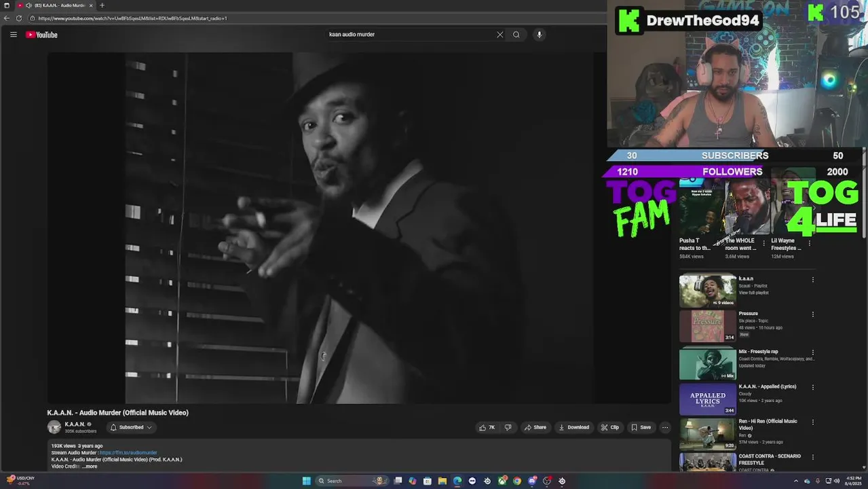Open the Mix - Freestyle rap thumbnail

click(x=707, y=363)
